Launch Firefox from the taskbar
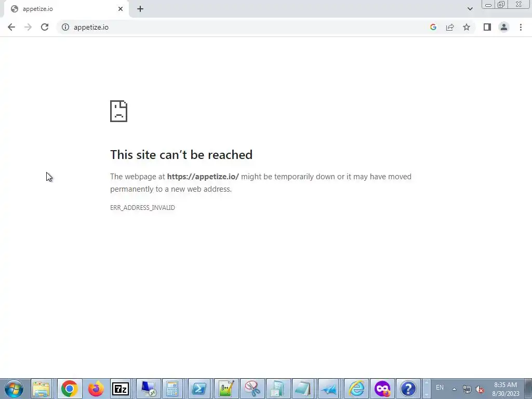532x399 pixels. 96,389
